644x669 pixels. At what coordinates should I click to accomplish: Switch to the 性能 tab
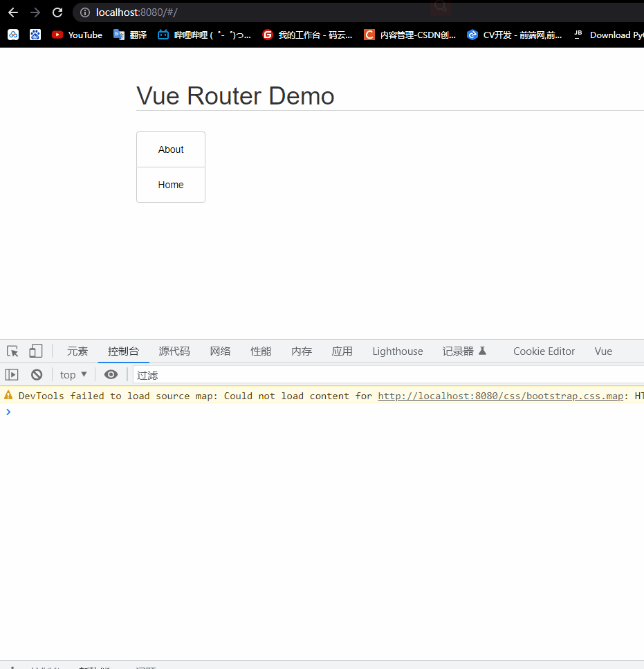tap(261, 351)
